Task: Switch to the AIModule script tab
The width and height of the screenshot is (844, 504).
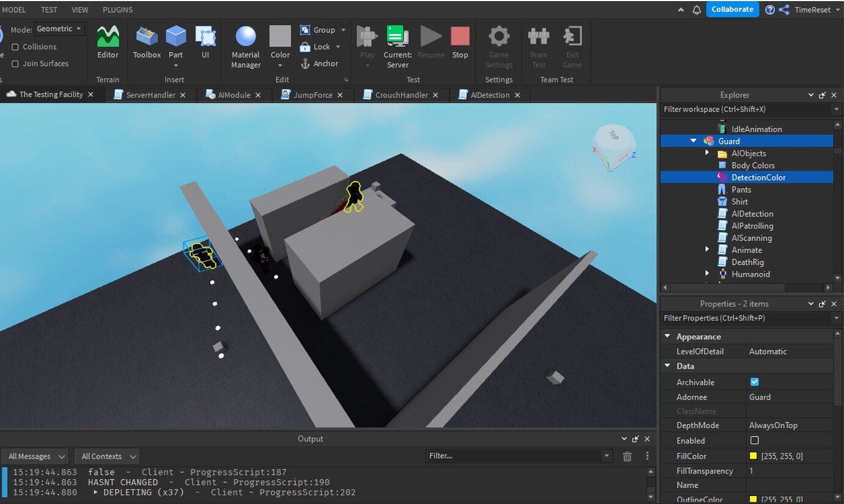Action: coord(233,95)
